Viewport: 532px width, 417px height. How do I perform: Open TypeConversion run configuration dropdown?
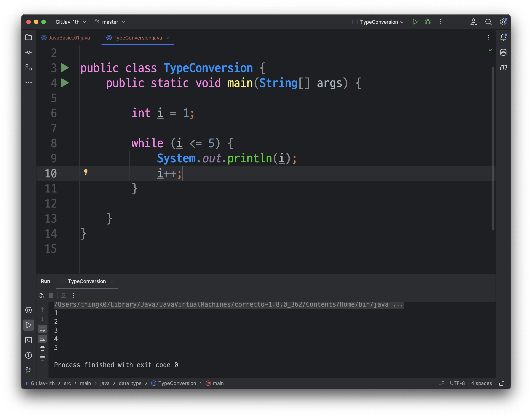pyautogui.click(x=379, y=22)
